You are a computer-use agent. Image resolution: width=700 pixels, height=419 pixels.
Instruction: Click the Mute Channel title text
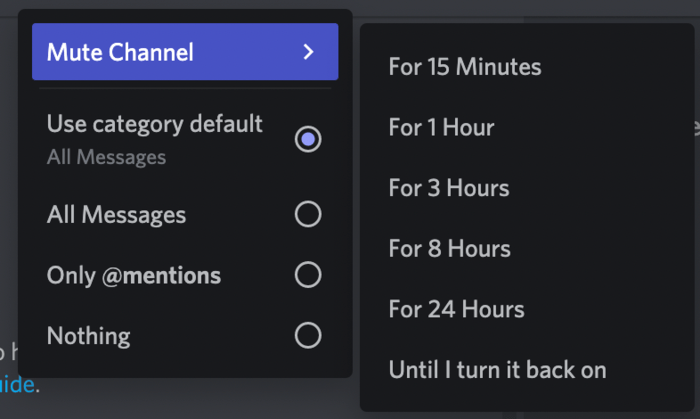pos(120,52)
